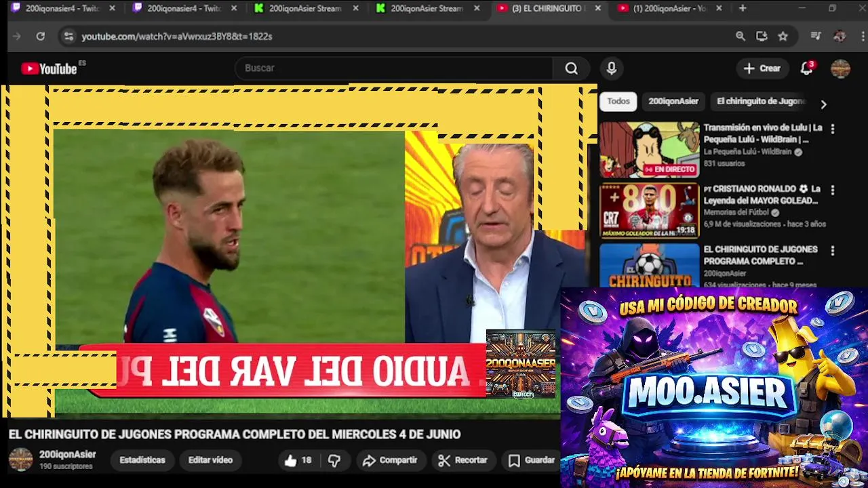Click the Recortar clip button
Viewport: 868px width, 488px height.
[x=463, y=460]
